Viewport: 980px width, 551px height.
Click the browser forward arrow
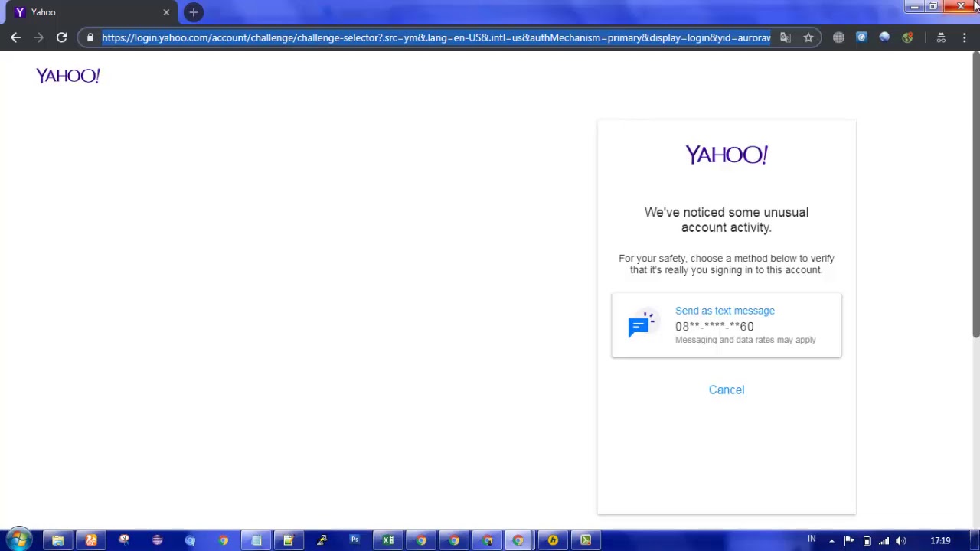coord(38,37)
